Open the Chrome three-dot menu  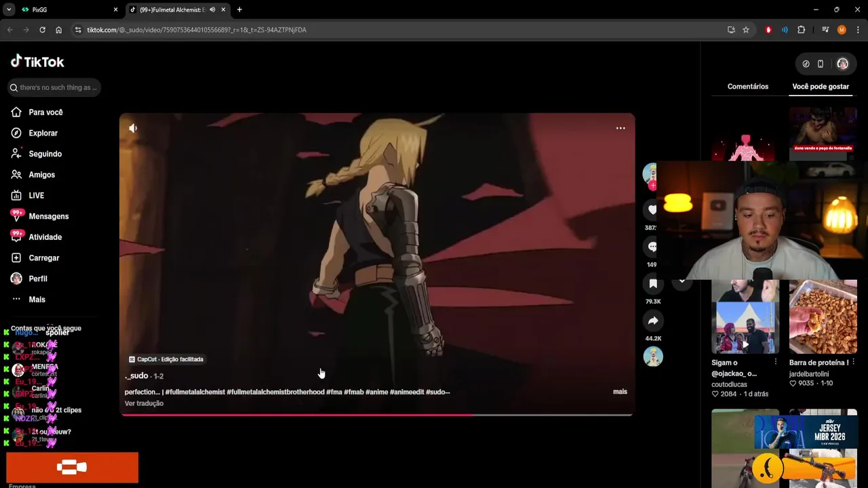tap(858, 30)
